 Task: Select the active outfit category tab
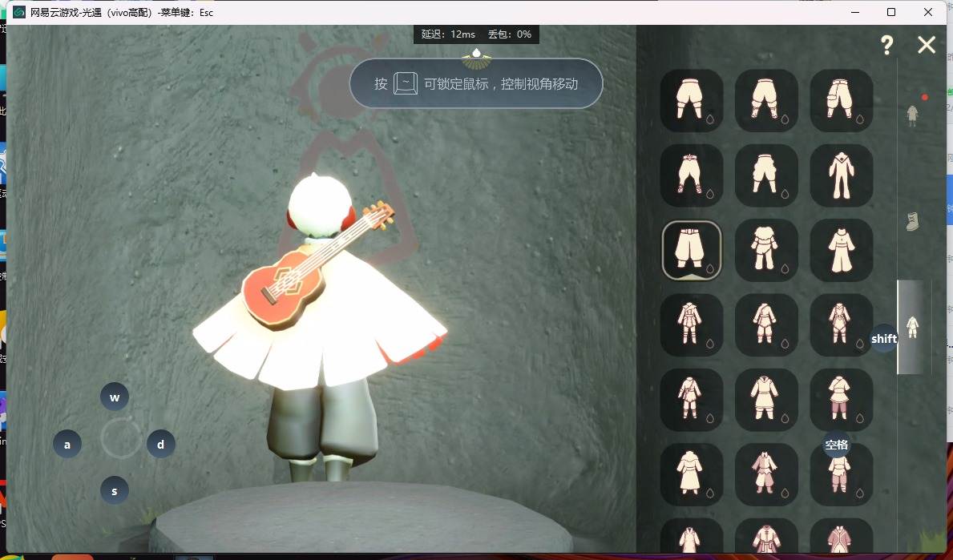click(x=912, y=326)
